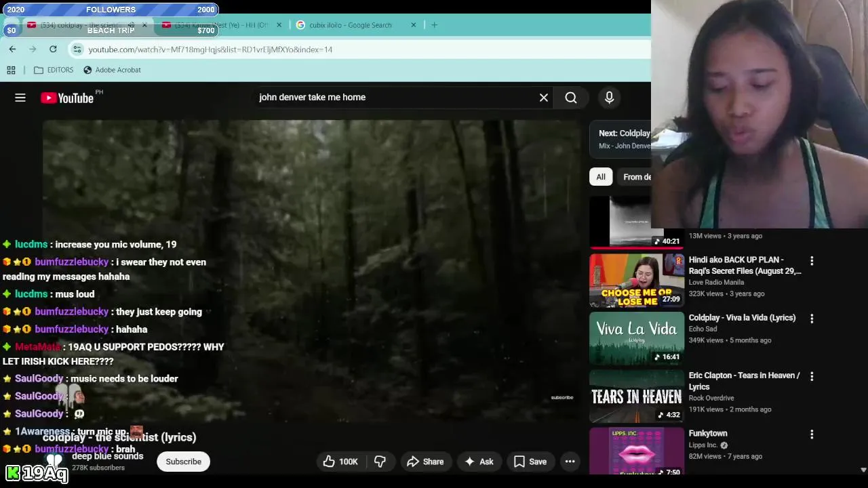Screen dimensions: 868x488
Task: Open Coldplay - Viva la Vida (Lyrics) title
Action: [x=742, y=318]
